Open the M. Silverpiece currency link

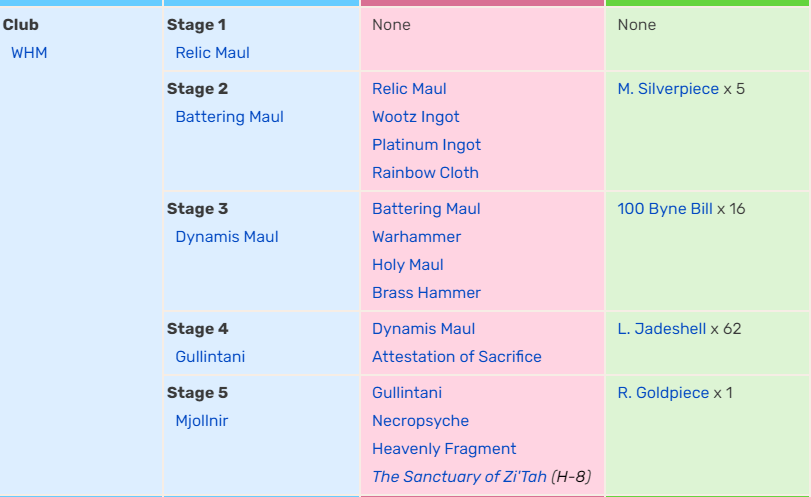[x=668, y=89]
